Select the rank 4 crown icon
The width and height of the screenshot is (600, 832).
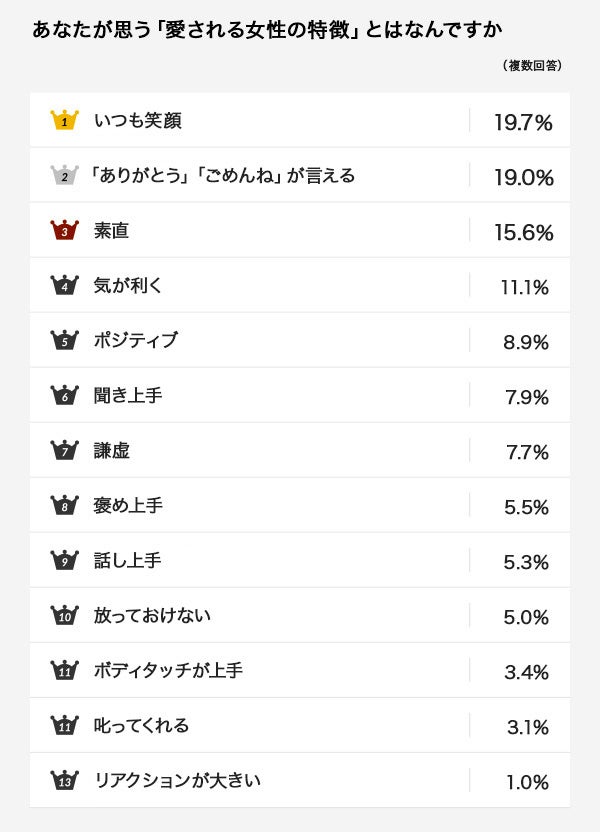pos(64,285)
